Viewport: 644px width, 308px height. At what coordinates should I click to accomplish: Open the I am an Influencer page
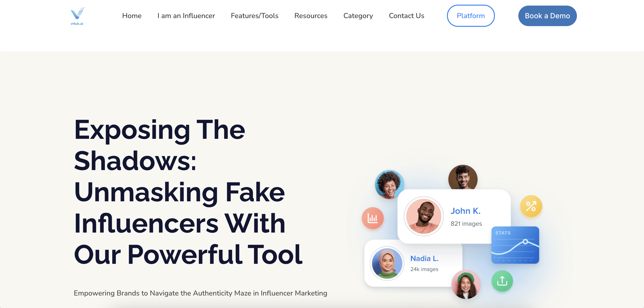(x=186, y=16)
